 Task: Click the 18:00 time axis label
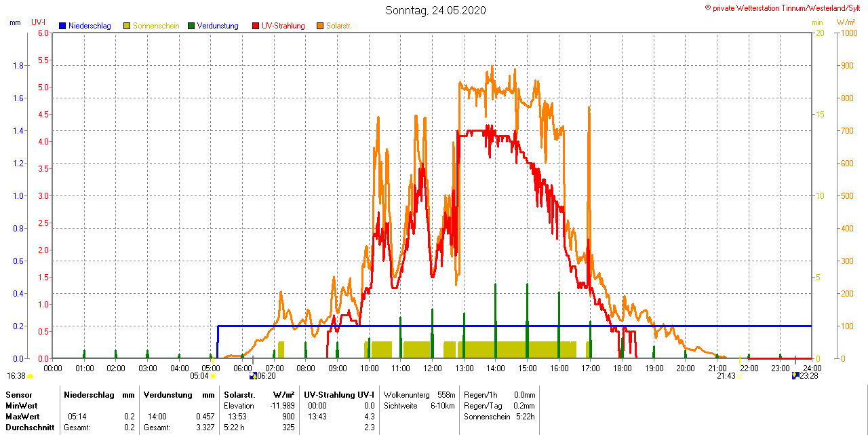(x=623, y=368)
